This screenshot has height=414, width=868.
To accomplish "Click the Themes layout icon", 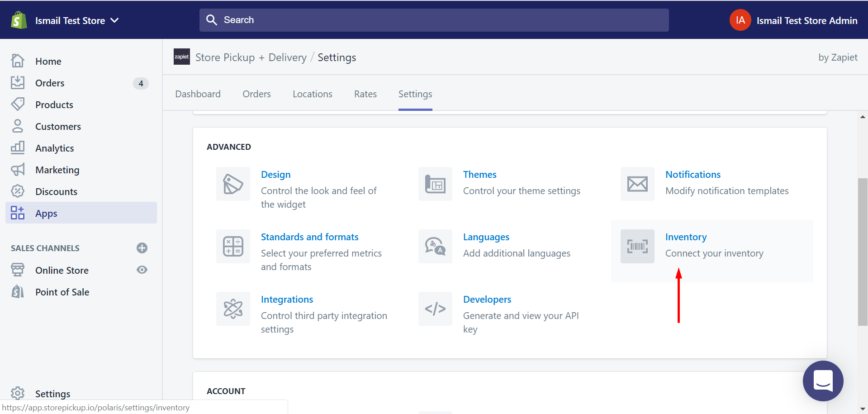I will tap(435, 184).
